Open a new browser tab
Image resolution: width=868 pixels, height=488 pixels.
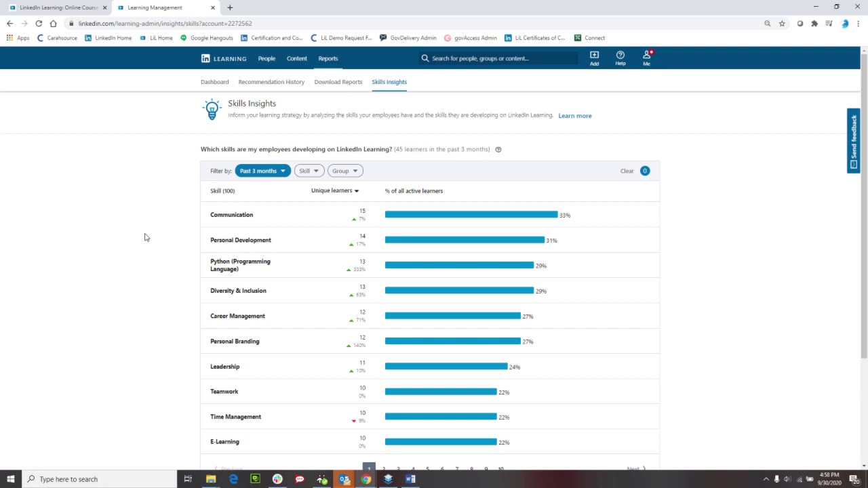(230, 7)
